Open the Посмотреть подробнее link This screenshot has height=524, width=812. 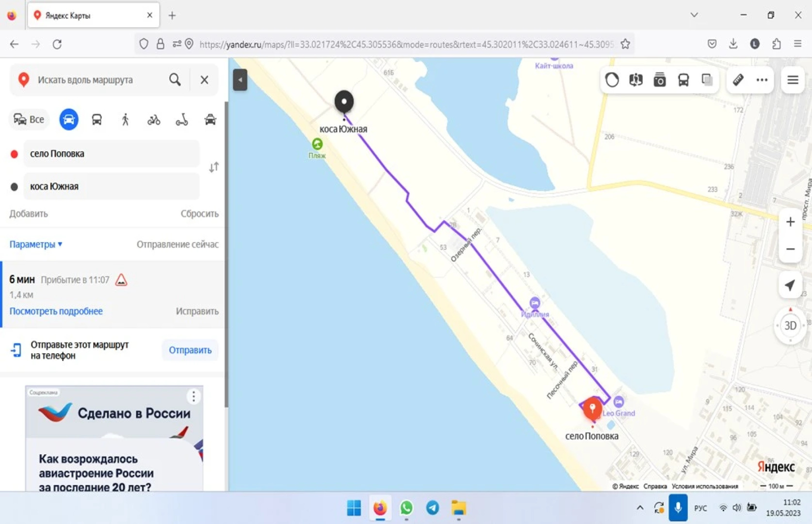[56, 311]
